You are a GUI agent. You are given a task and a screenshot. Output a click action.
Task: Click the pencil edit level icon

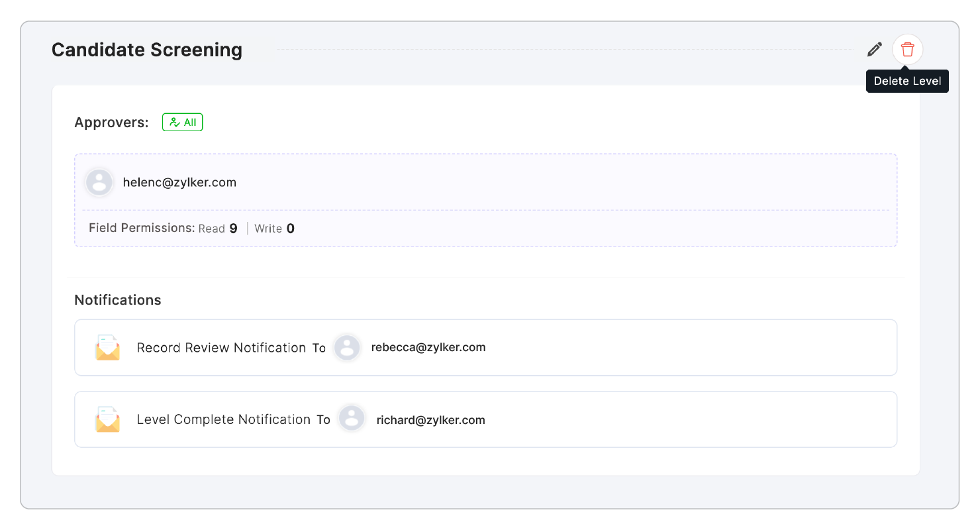pos(875,49)
